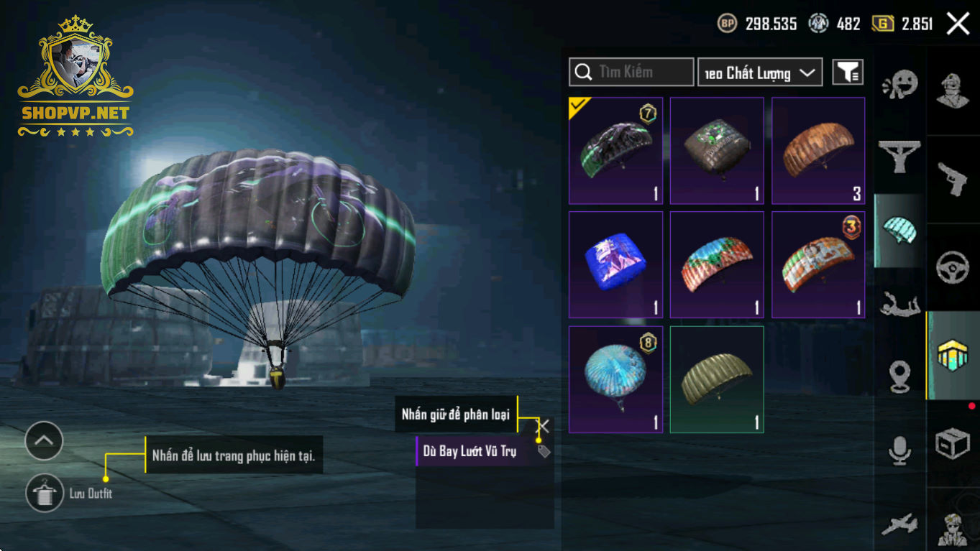Save current look with Lưu Outfit

pyautogui.click(x=44, y=494)
